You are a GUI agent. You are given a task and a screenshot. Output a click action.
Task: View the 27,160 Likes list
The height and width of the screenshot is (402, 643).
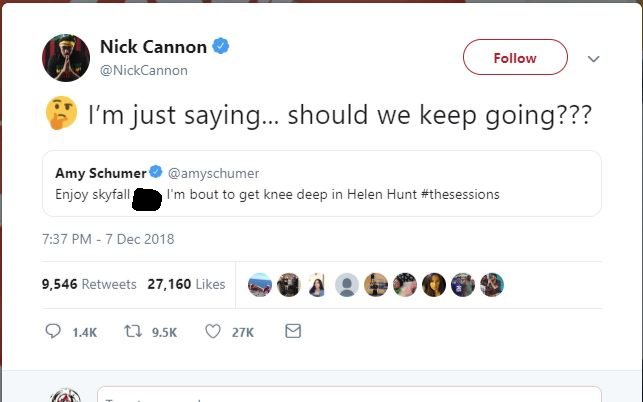coord(186,285)
